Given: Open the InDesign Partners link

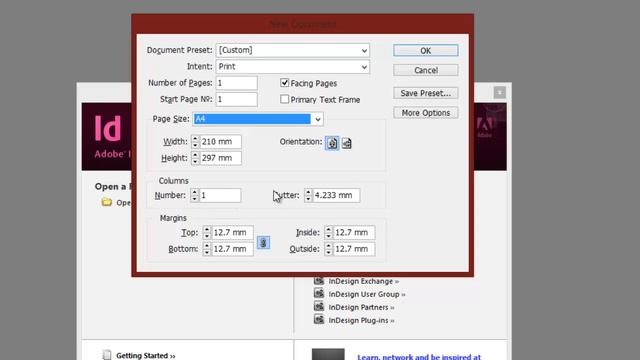Looking at the screenshot, I should click(x=361, y=307).
